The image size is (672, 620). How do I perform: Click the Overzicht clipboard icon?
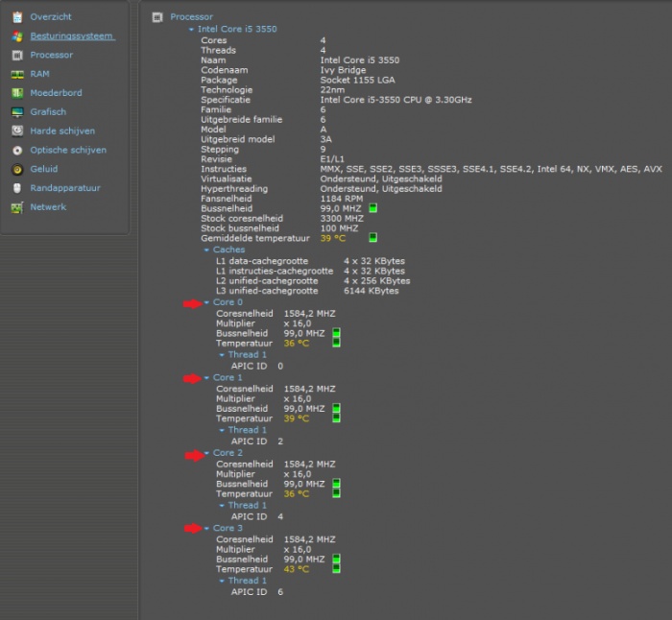point(17,17)
